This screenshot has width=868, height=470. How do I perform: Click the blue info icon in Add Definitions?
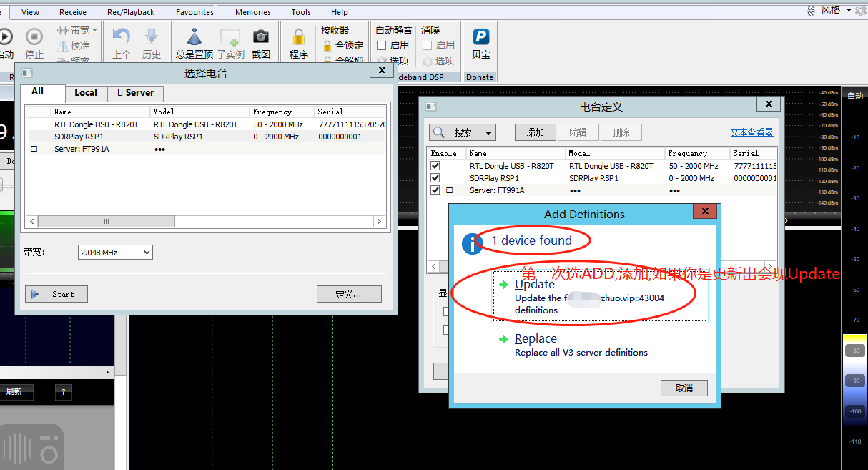click(473, 243)
